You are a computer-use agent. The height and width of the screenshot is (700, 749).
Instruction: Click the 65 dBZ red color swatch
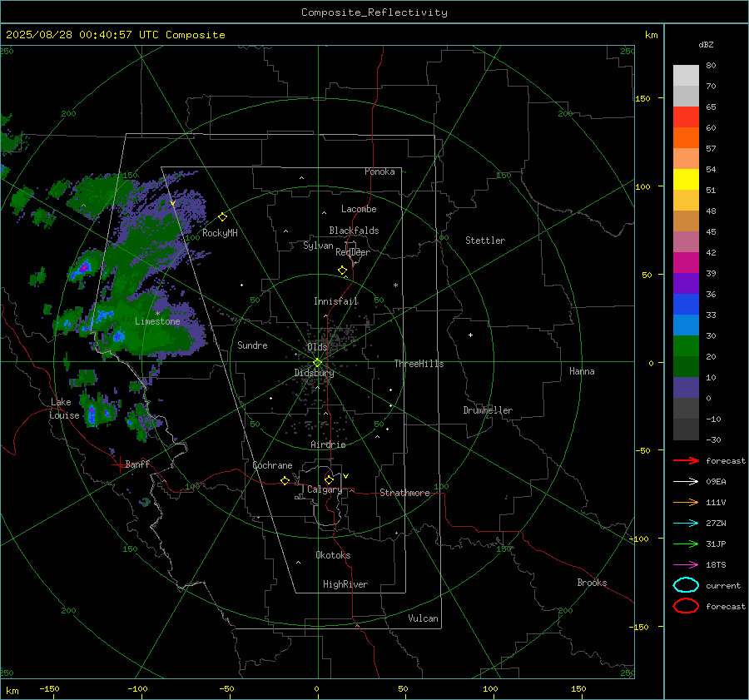[x=686, y=117]
